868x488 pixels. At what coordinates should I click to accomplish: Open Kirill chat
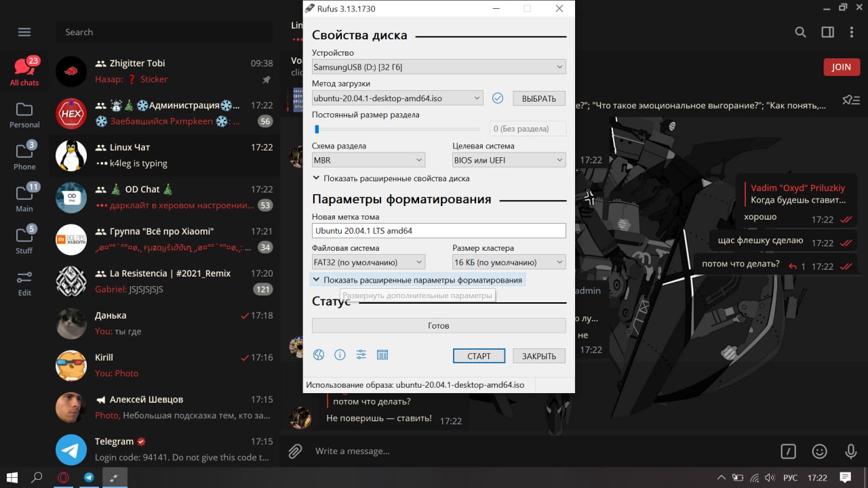pyautogui.click(x=165, y=365)
